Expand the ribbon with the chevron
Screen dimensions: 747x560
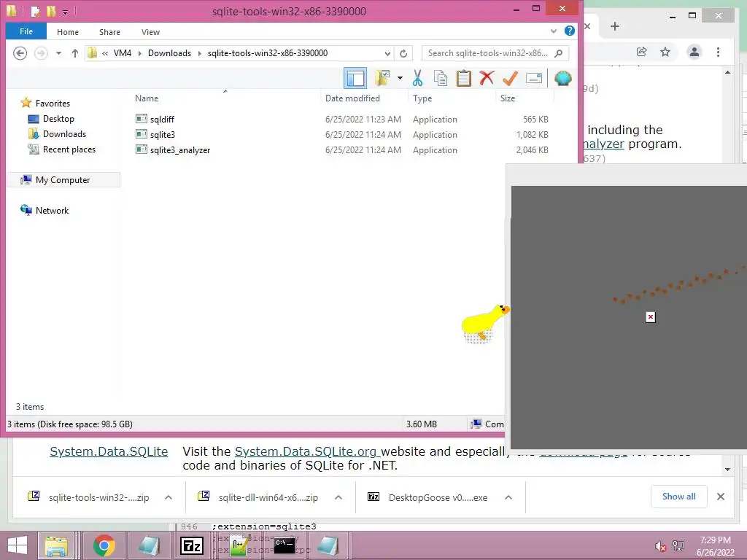(554, 31)
